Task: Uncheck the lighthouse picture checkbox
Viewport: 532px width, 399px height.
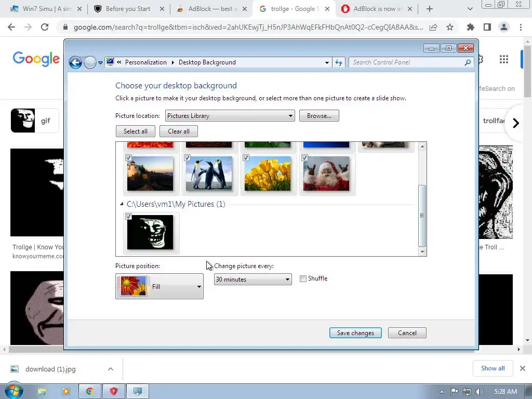Action: [129, 158]
